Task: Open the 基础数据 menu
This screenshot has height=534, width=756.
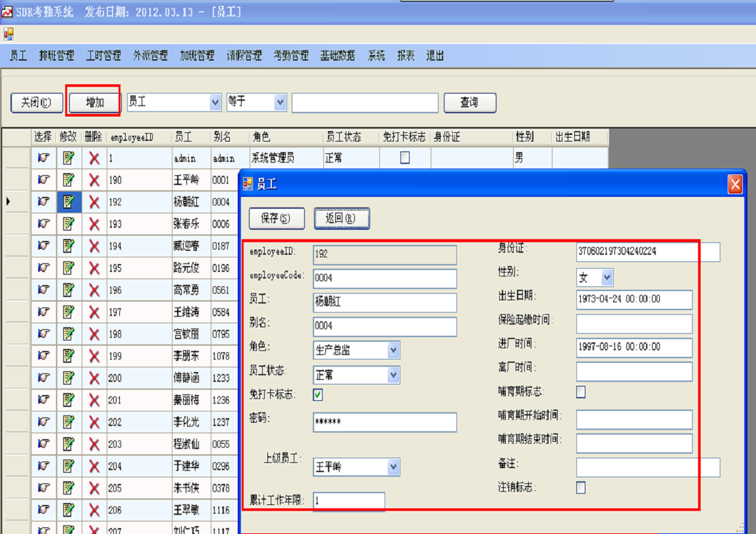Action: click(338, 56)
